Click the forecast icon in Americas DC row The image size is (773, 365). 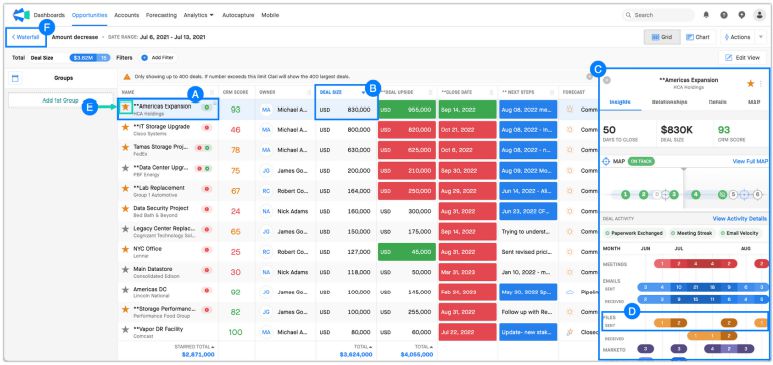[x=570, y=292]
